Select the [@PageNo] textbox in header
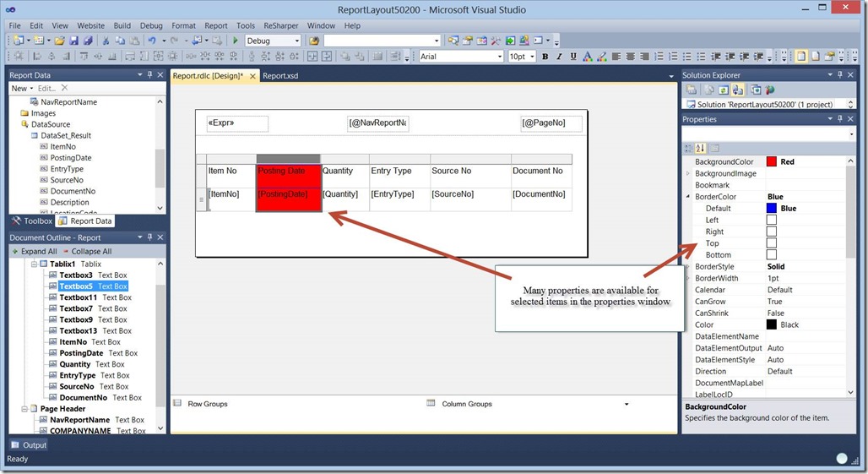 click(x=551, y=123)
